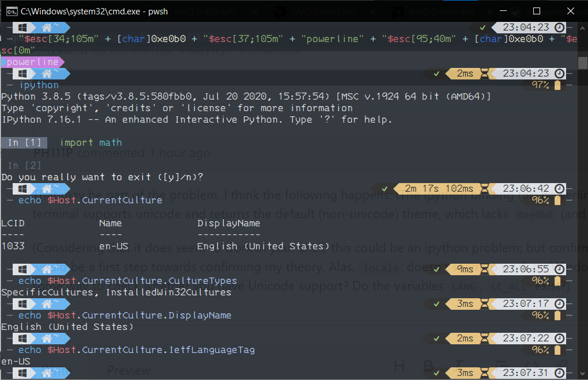Click the Preview button showing through the terminal
Viewport: 588px width, 380px height.
click(129, 371)
